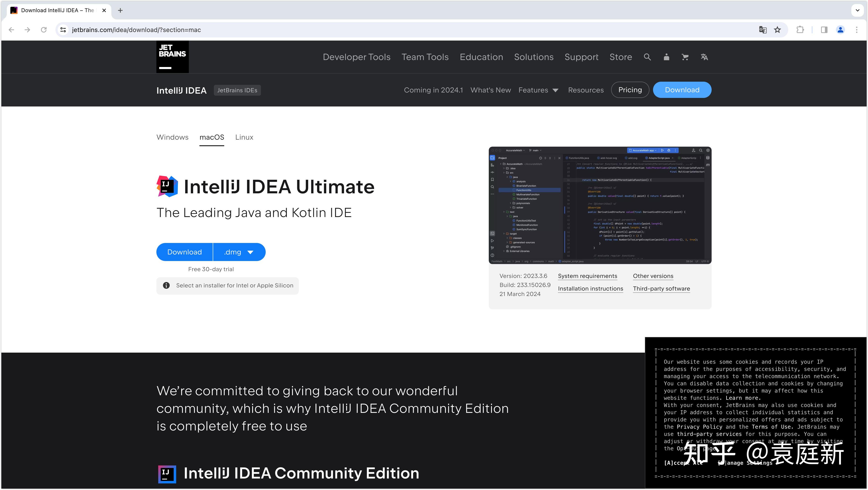This screenshot has height=490, width=868.
Task: Bookmark the page with the star icon
Action: coord(777,30)
